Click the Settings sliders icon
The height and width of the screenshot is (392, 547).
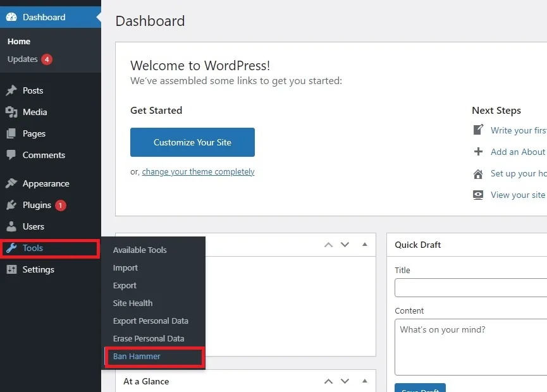pos(11,269)
